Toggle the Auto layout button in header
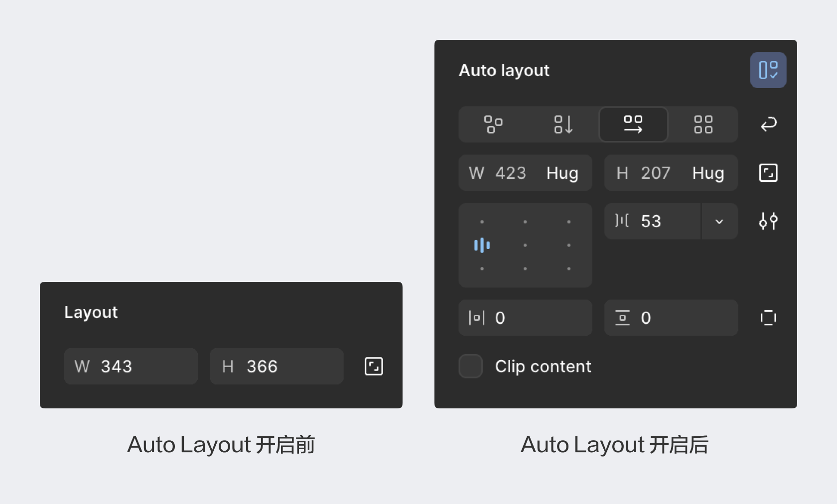The image size is (837, 504). coord(768,70)
